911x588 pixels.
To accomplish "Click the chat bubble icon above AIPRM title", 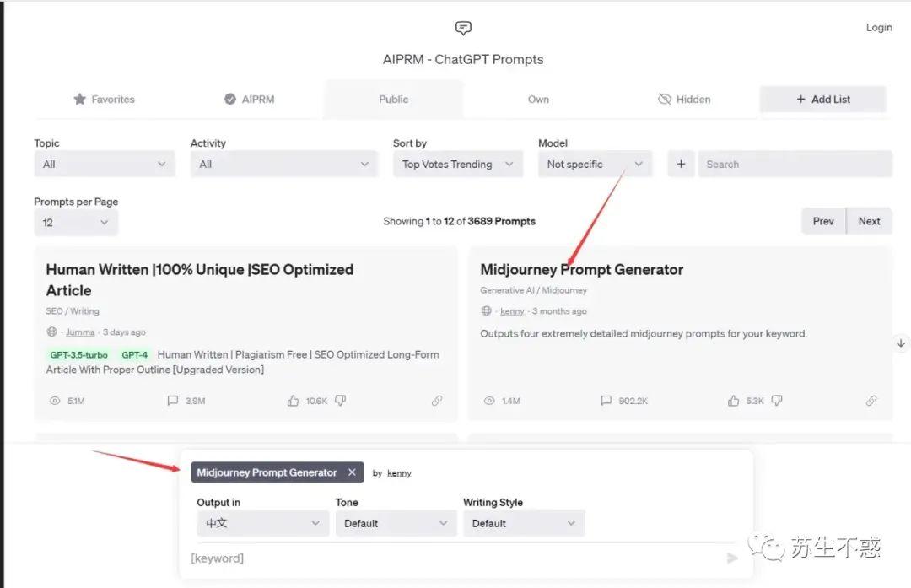I will [463, 28].
